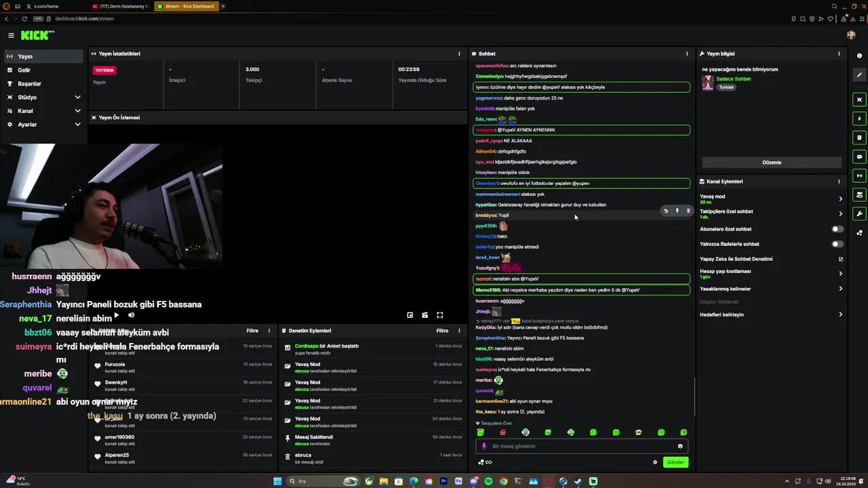
Task: Reload the browser page
Action: point(25,18)
